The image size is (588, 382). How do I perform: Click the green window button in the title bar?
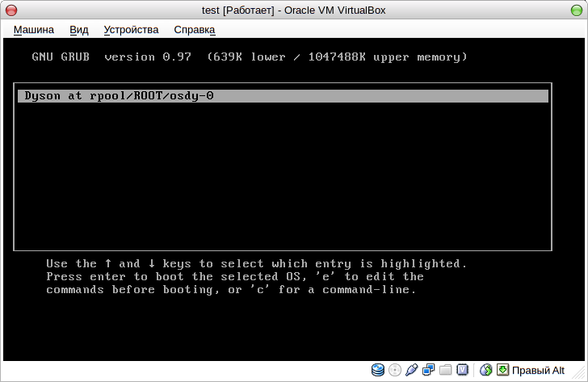tap(577, 10)
